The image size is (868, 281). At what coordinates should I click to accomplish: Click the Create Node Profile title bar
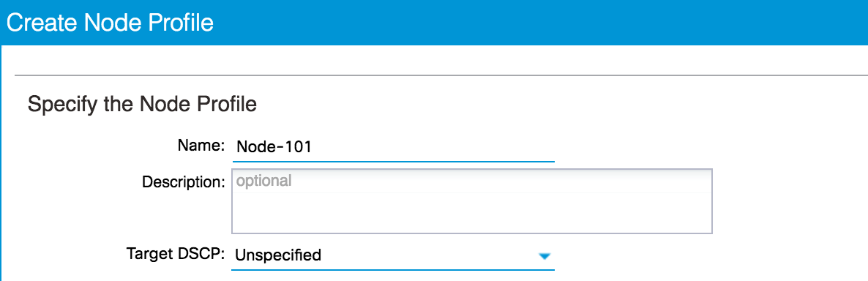pos(434,23)
